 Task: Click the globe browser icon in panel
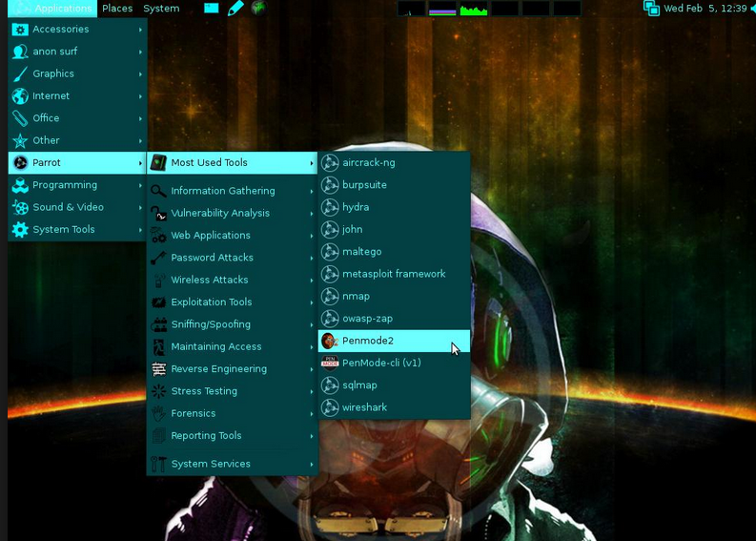tap(259, 9)
